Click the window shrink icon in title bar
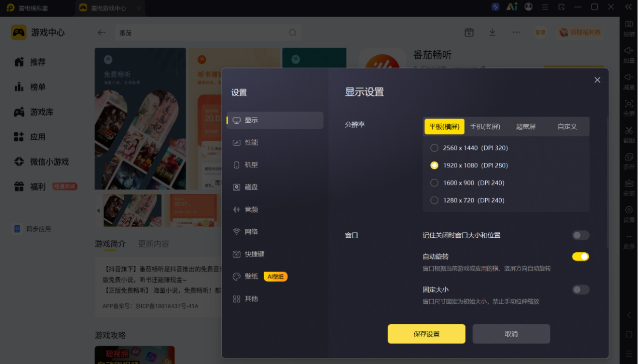638x364 pixels. point(562,7)
